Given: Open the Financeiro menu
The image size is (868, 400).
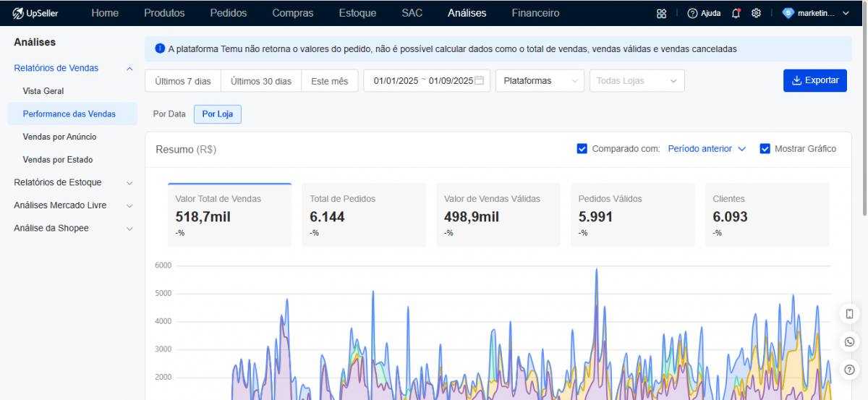Looking at the screenshot, I should (x=535, y=13).
